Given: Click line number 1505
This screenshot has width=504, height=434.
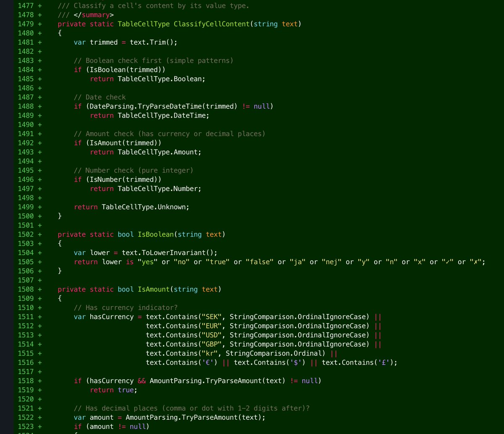Looking at the screenshot, I should pyautogui.click(x=26, y=262).
